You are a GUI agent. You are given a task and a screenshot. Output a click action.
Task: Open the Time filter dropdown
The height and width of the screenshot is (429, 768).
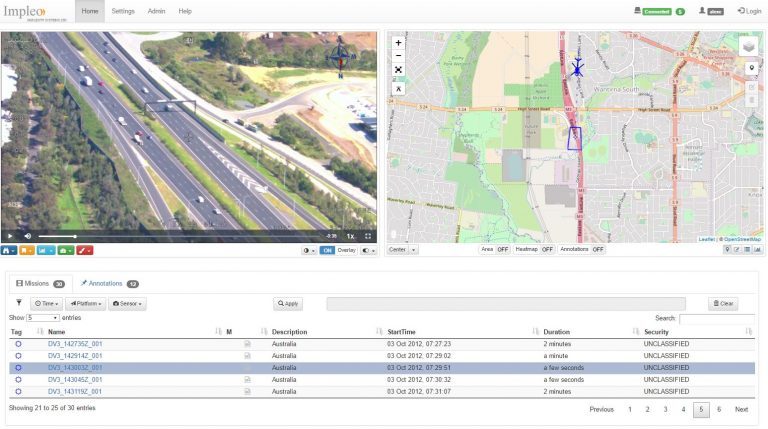click(x=46, y=303)
